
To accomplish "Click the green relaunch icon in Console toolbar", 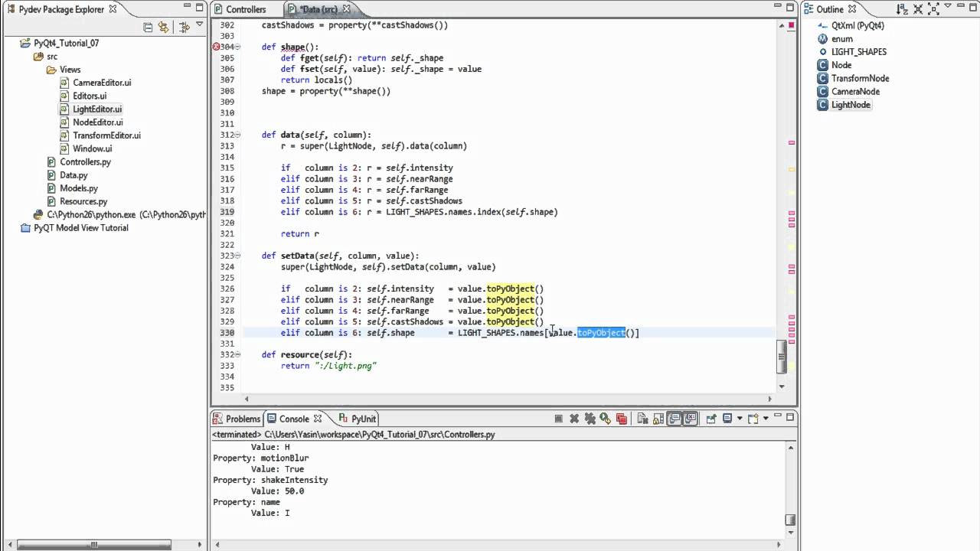I will click(605, 419).
